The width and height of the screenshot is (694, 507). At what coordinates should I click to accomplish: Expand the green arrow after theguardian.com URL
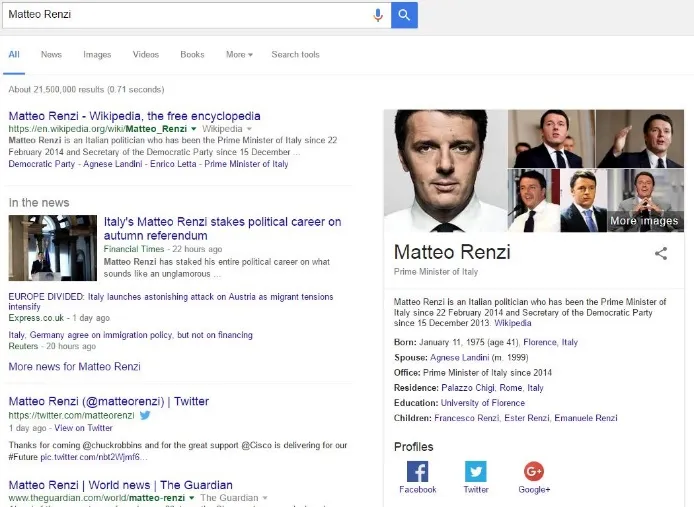coord(192,498)
